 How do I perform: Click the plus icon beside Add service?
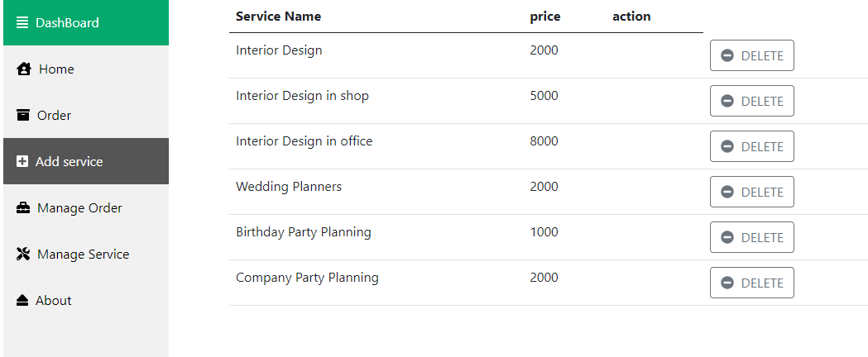(22, 161)
